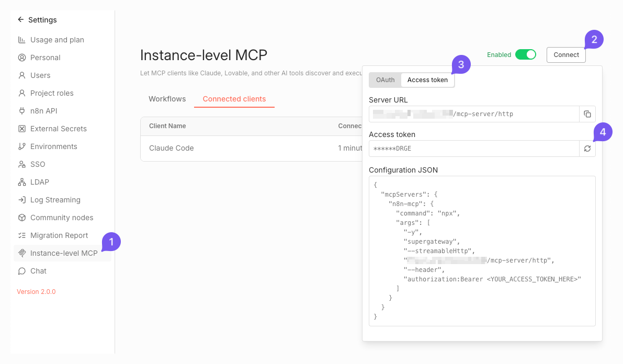
Task: Select the Access token option
Action: click(427, 80)
